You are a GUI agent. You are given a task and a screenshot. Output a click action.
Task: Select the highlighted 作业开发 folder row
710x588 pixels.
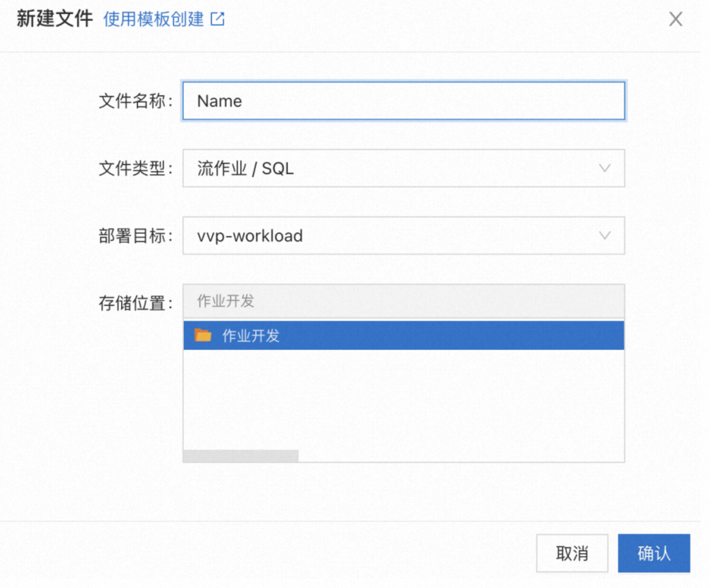[x=404, y=336]
